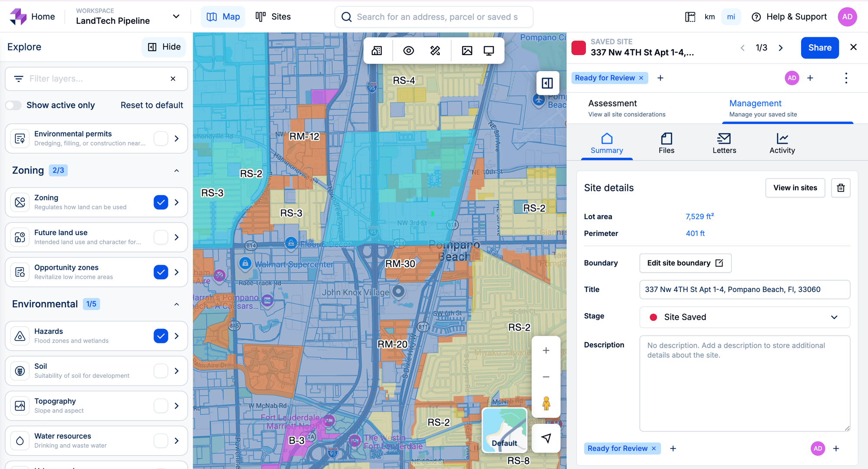868x469 pixels.
Task: Click the Default basemap thumbnail
Action: (504, 430)
